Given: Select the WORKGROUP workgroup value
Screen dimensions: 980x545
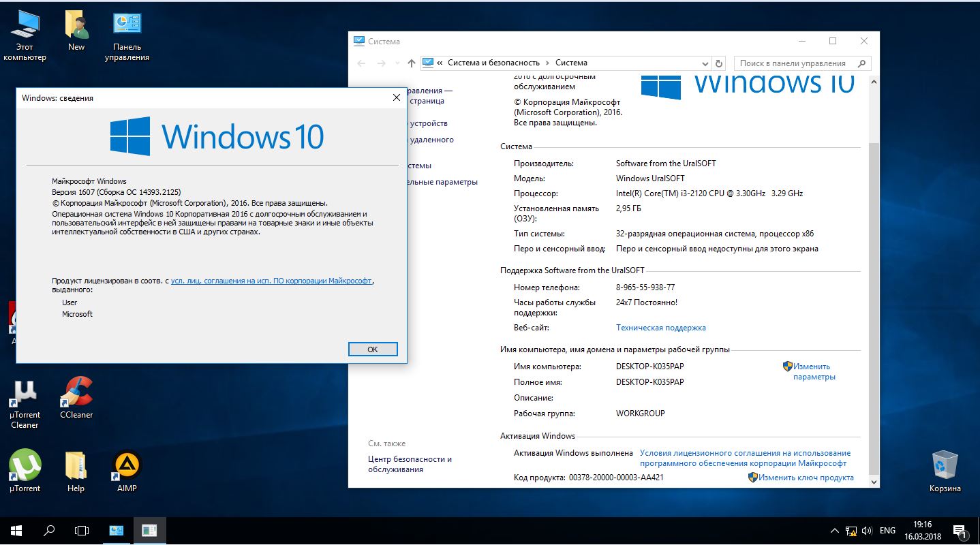Looking at the screenshot, I should [641, 414].
